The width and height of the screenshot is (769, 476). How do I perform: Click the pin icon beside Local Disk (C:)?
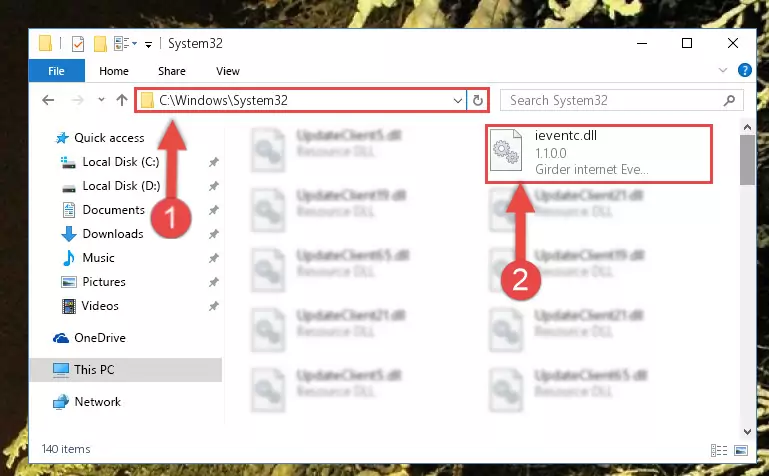click(213, 162)
